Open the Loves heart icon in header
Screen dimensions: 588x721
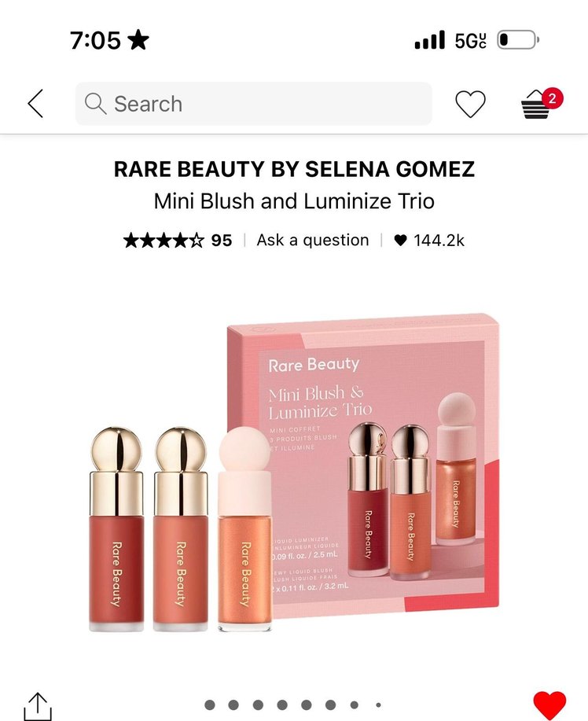pos(470,104)
